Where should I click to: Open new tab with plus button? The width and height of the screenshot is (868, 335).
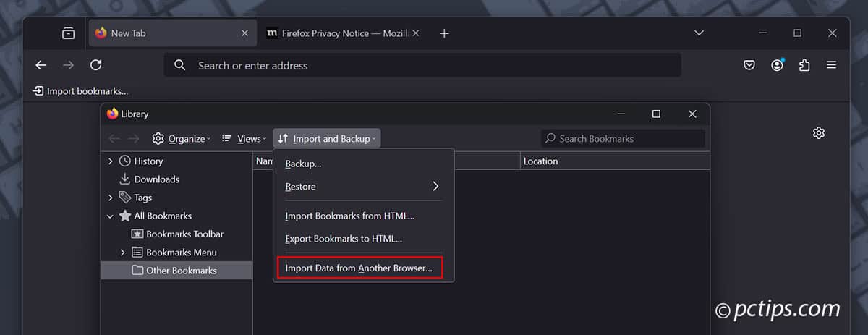point(444,33)
